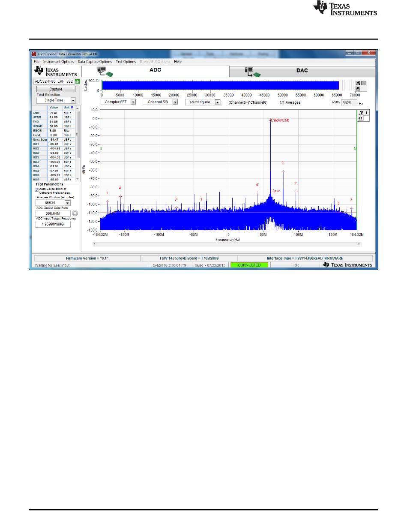Click the HD3 value -104.53 cell

(55, 157)
